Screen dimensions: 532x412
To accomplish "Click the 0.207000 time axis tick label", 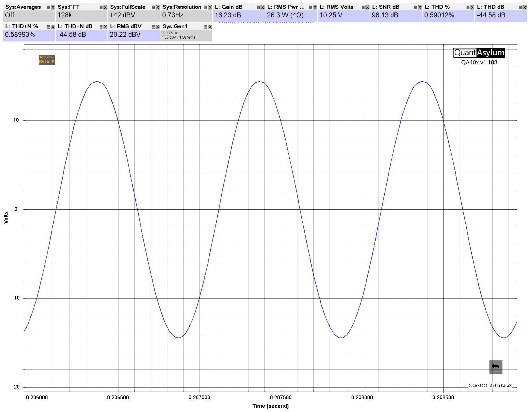I will click(x=199, y=398).
